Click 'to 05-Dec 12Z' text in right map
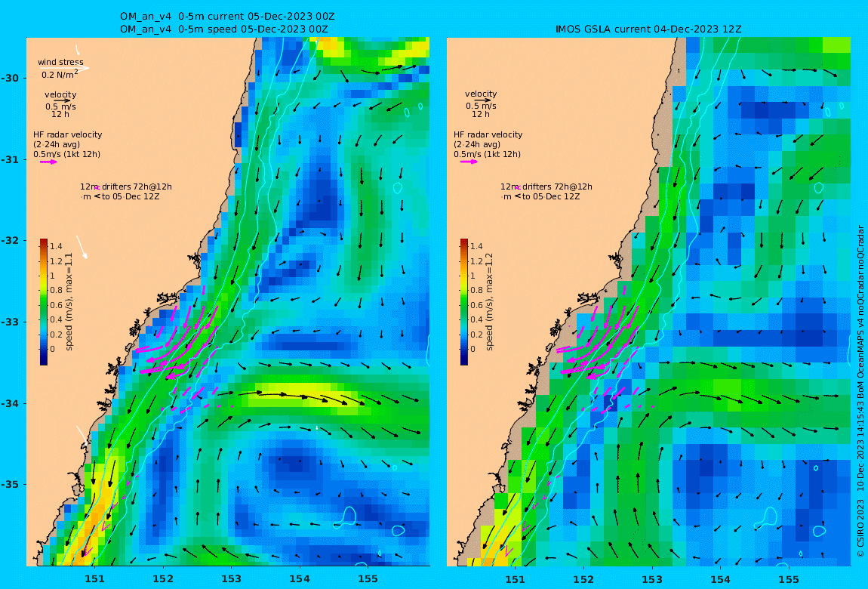Screen dimensions: 868x589 pyautogui.click(x=551, y=196)
